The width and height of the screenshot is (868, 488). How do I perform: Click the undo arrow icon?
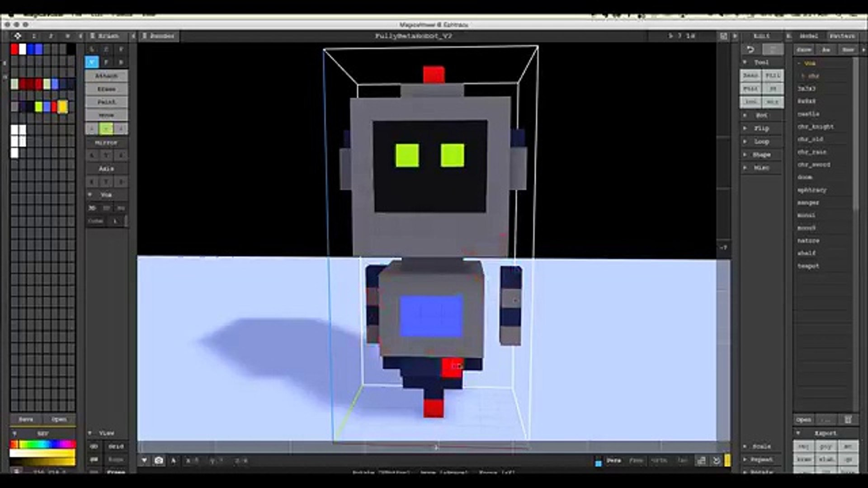point(750,49)
